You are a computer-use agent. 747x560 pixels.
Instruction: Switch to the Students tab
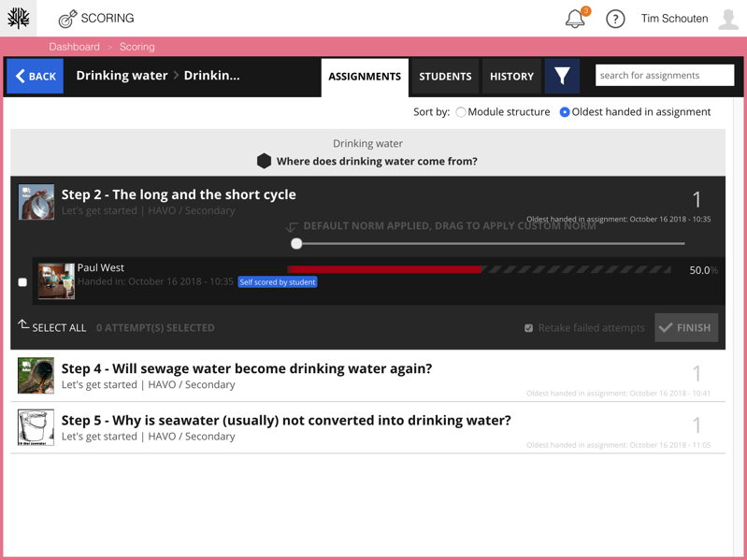[445, 77]
